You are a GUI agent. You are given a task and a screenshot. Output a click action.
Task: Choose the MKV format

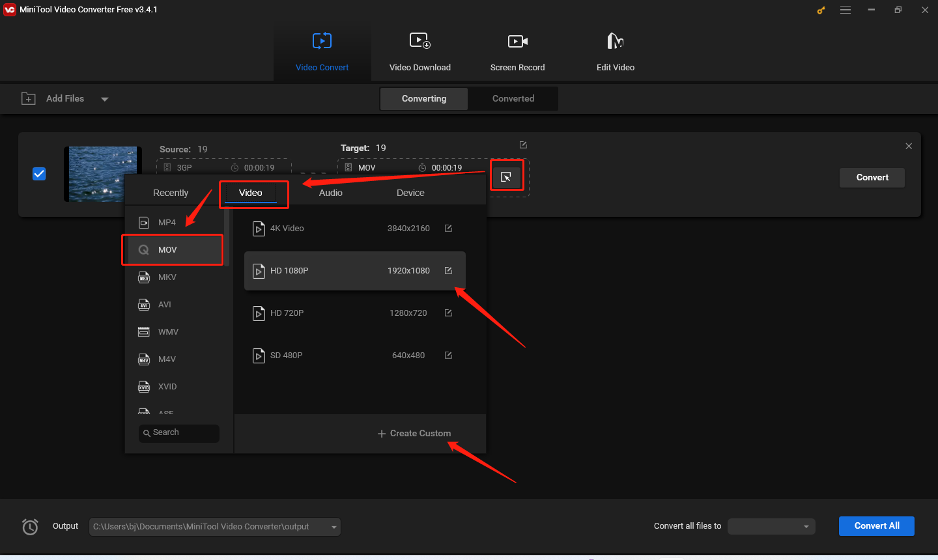[175, 277]
